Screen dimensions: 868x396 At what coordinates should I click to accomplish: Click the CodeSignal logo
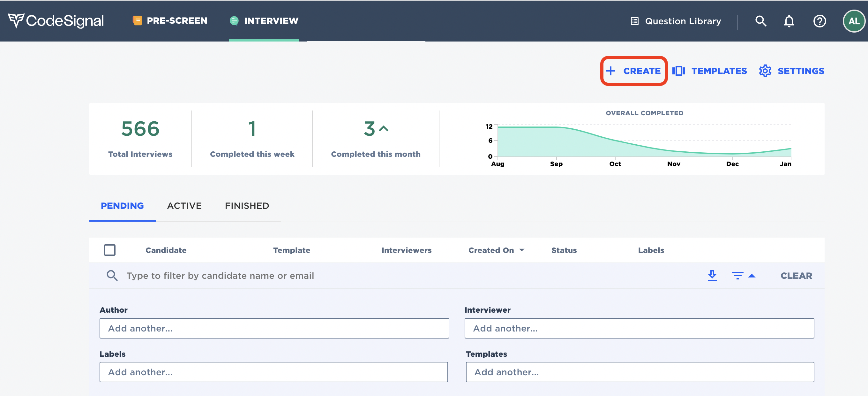click(56, 21)
